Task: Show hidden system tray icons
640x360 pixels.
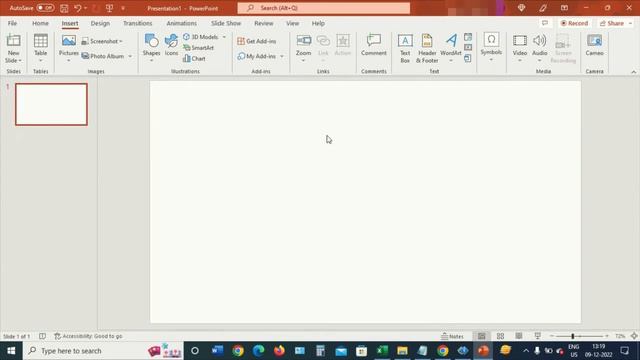Action: pos(526,351)
